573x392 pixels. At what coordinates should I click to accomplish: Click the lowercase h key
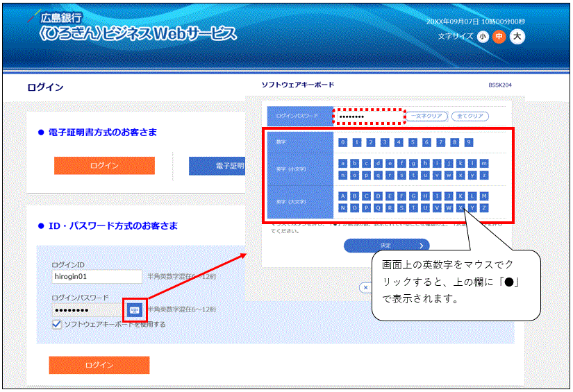point(425,164)
